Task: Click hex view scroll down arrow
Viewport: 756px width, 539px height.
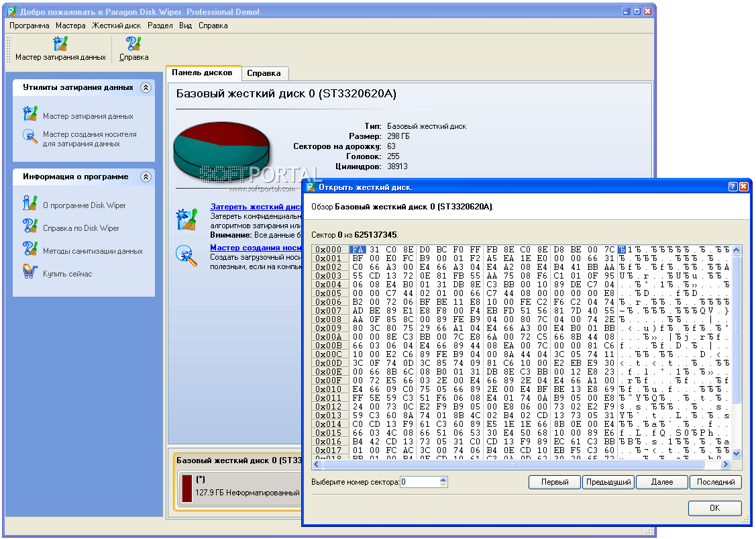Action: pyautogui.click(x=737, y=454)
